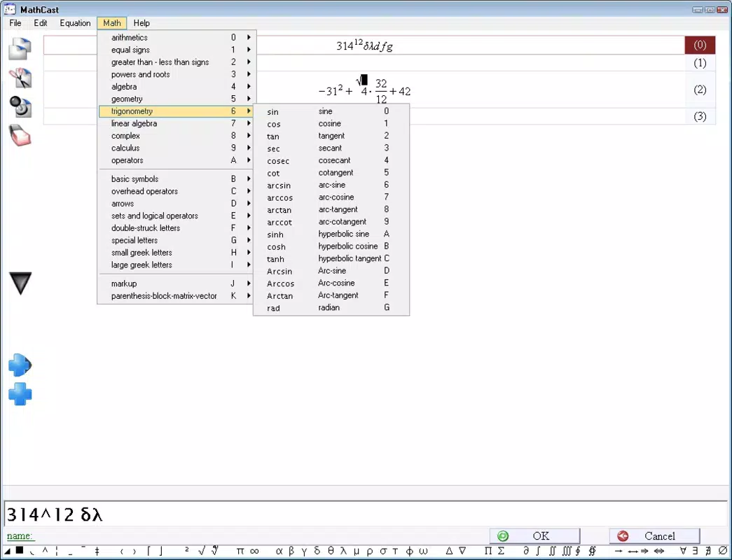The height and width of the screenshot is (560, 732).
Task: Open the Equation menu
Action: click(x=75, y=23)
